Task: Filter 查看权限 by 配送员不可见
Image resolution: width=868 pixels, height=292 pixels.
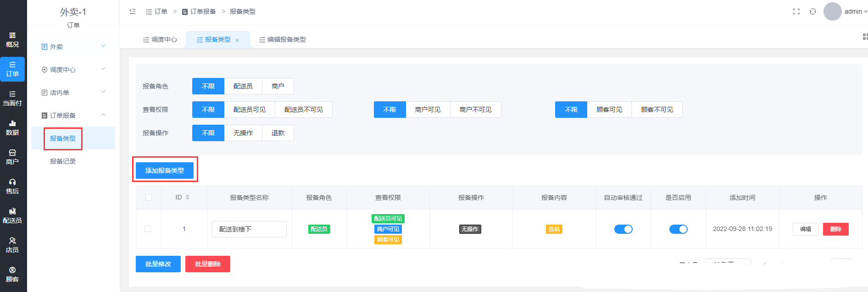Action: (x=304, y=110)
